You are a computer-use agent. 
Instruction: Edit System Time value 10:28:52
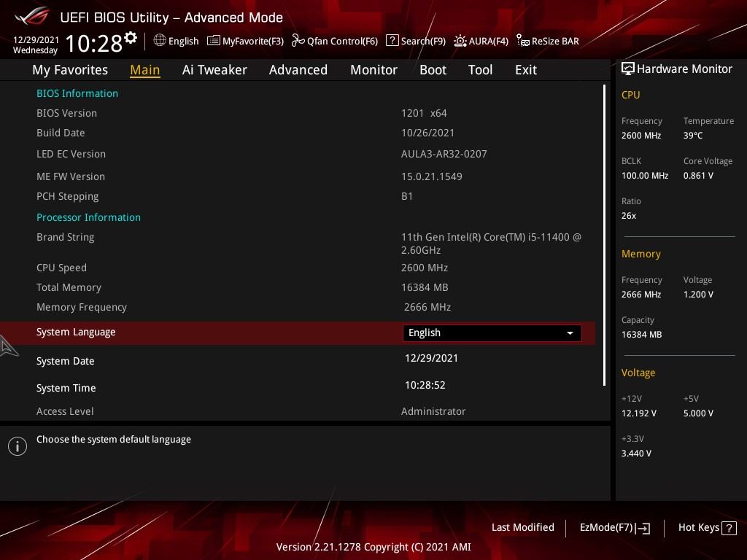click(x=425, y=385)
